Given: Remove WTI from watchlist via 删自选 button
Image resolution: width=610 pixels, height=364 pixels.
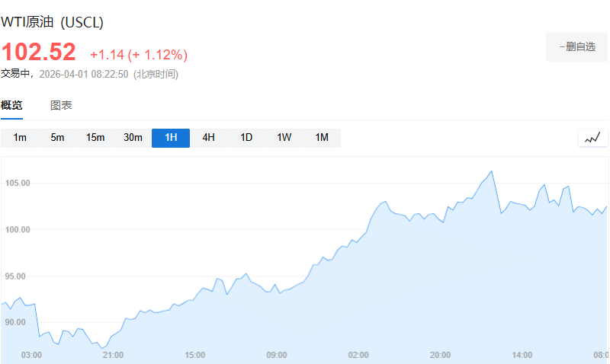Looking at the screenshot, I should pos(576,46).
